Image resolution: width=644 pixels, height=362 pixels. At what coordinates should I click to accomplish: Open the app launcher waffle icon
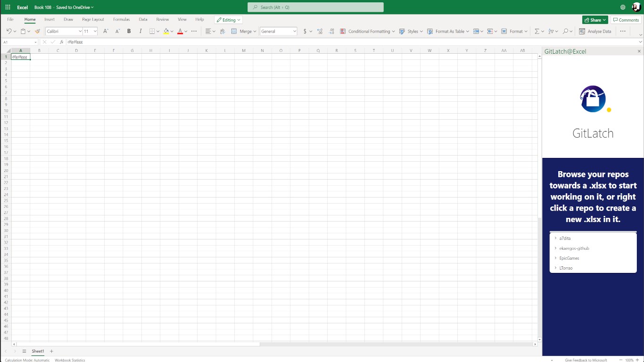(8, 7)
